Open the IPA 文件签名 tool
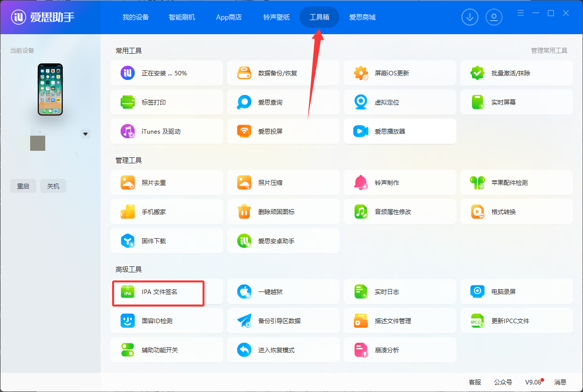Viewport: 583px width, 392px height. coord(159,292)
